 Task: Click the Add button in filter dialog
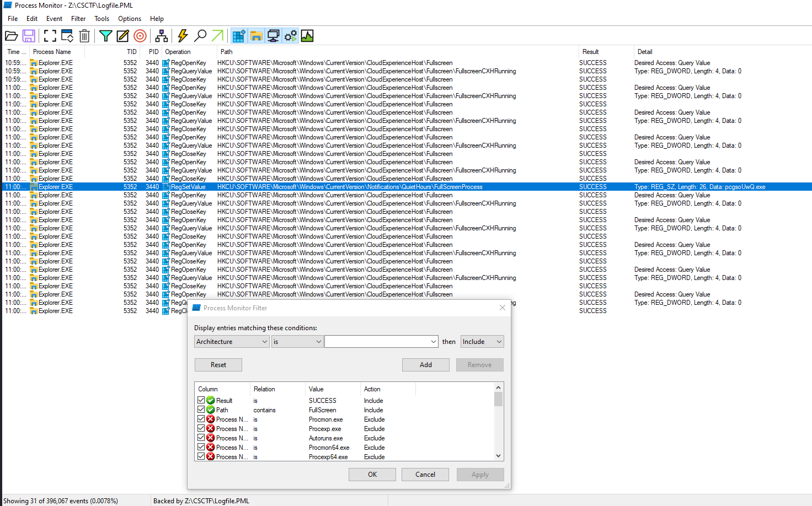pyautogui.click(x=425, y=365)
